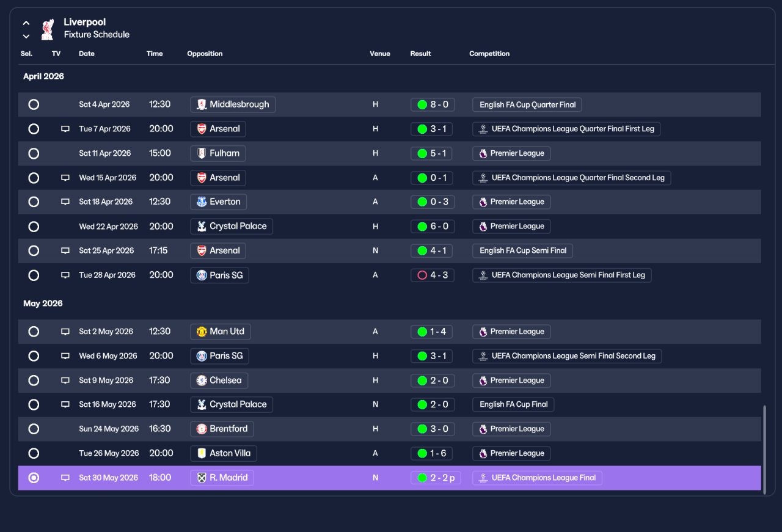Click the Liverpool club crest icon
The image size is (782, 532).
47,29
